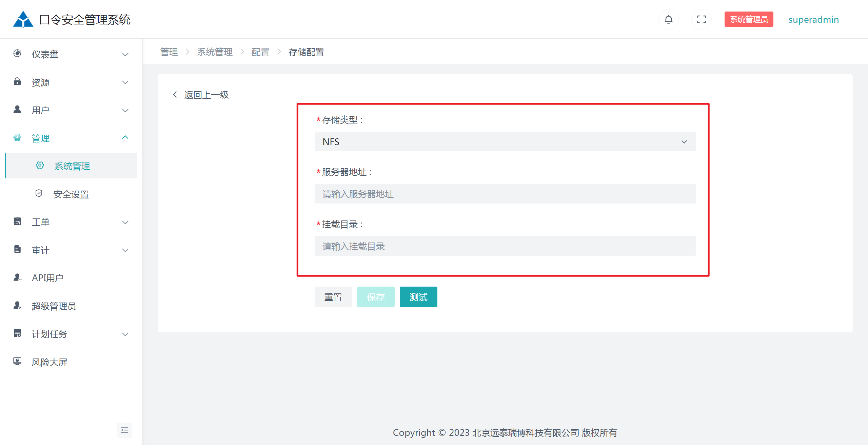The image size is (868, 445).
Task: Open the 存储类型 NFS dropdown
Action: pyautogui.click(x=505, y=142)
